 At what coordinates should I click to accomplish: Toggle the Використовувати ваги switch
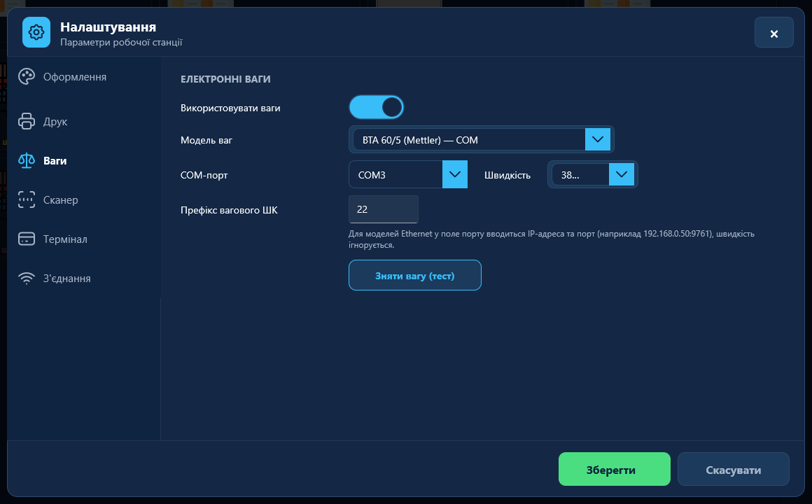[x=377, y=108]
